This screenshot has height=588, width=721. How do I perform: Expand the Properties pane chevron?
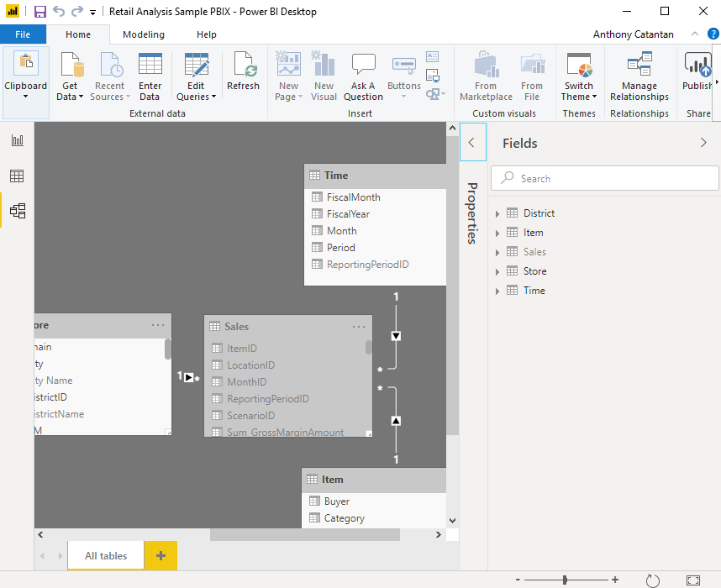tap(472, 143)
